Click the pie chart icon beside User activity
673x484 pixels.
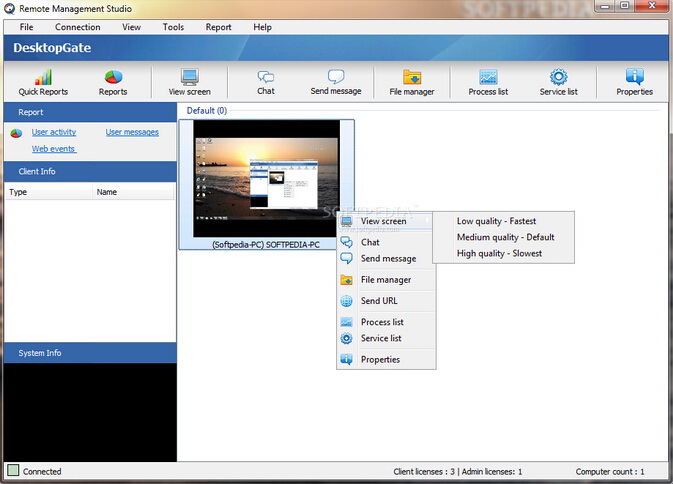(16, 133)
